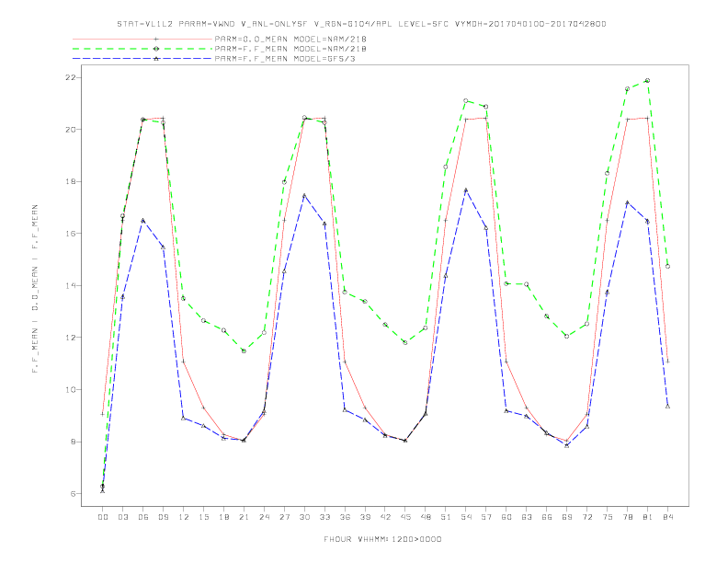Click x-axis hour label 69
Viewport: 728px width, 563px height.
click(567, 517)
